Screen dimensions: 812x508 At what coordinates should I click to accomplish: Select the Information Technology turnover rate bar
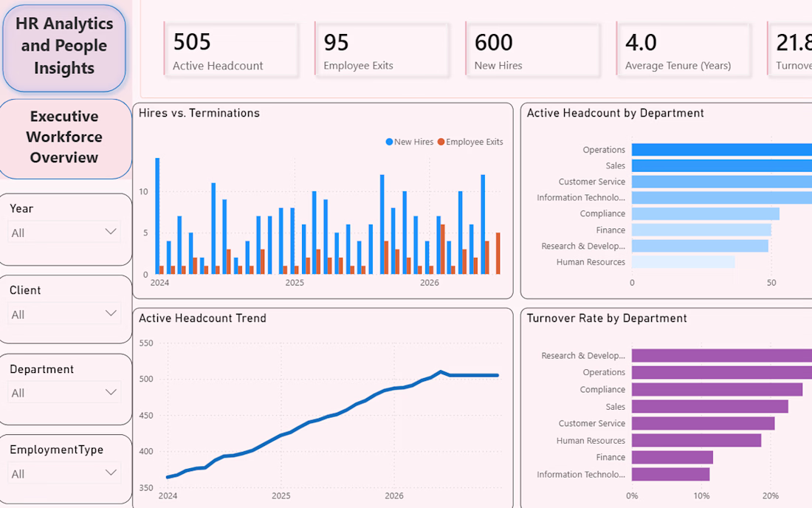670,474
